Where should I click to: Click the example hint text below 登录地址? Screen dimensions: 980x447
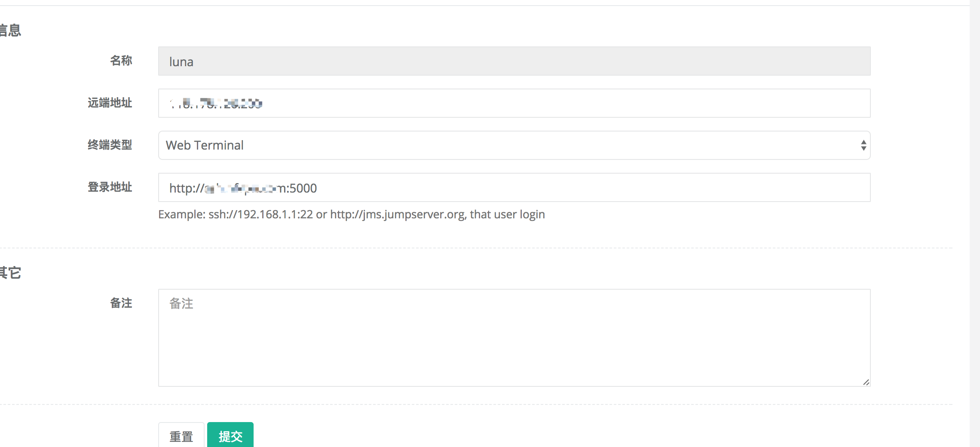click(x=351, y=214)
